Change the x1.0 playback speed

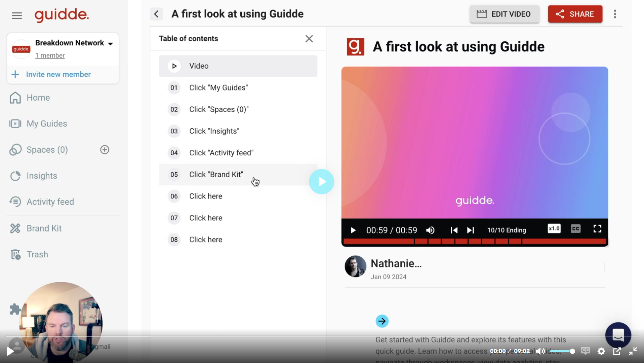pyautogui.click(x=554, y=229)
